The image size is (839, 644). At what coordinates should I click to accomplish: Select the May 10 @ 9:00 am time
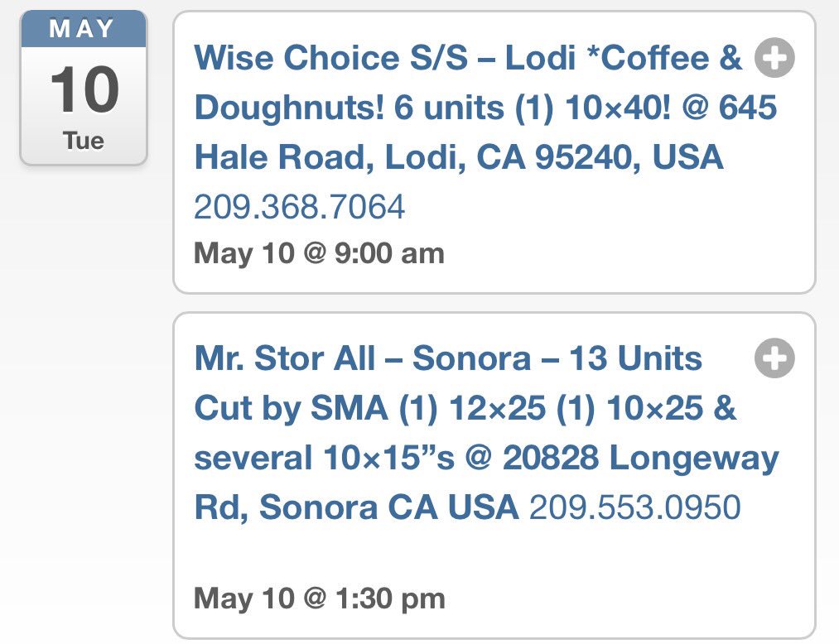point(320,253)
